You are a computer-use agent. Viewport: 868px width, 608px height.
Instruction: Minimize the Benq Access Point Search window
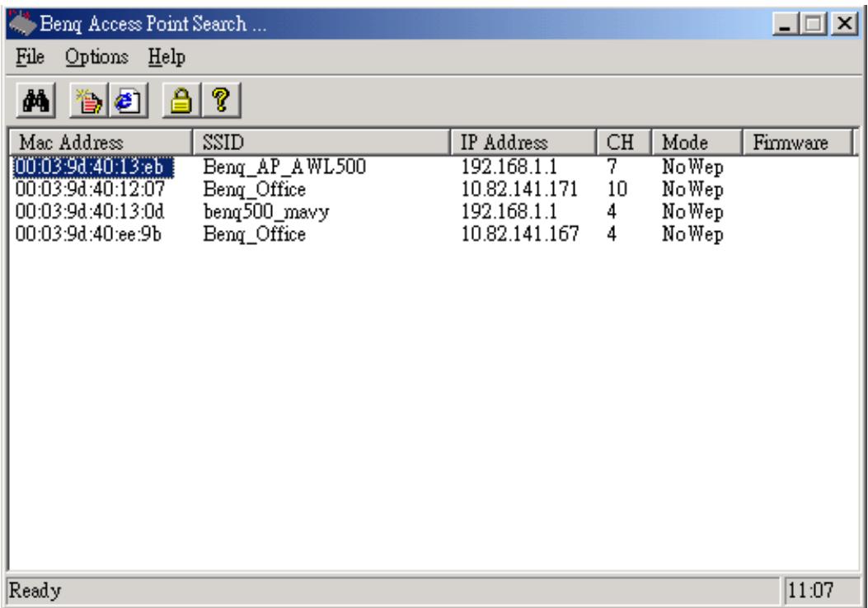tap(785, 24)
